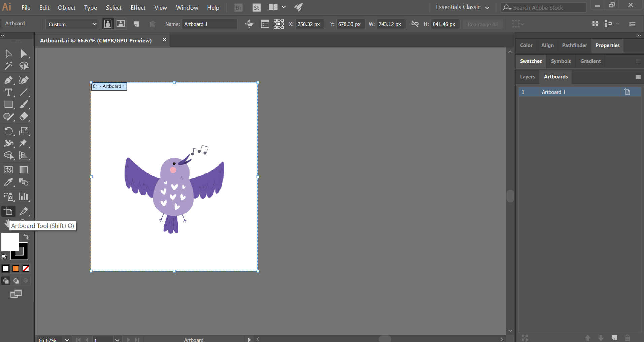Choose the Eyedropper tool

(8, 182)
